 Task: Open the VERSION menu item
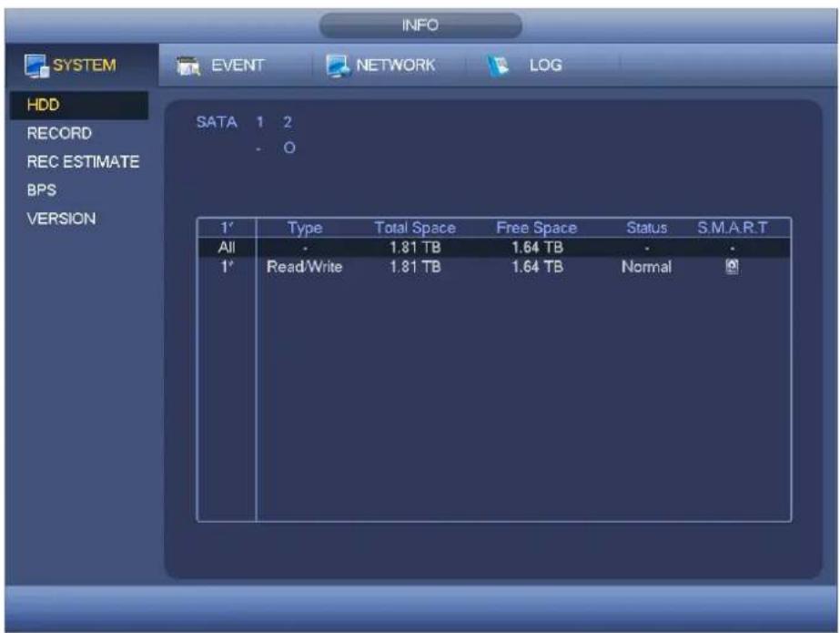(62, 219)
